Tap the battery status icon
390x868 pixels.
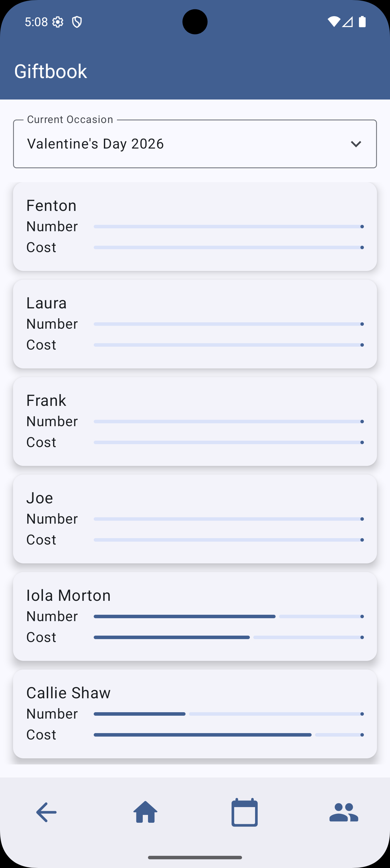pos(362,22)
